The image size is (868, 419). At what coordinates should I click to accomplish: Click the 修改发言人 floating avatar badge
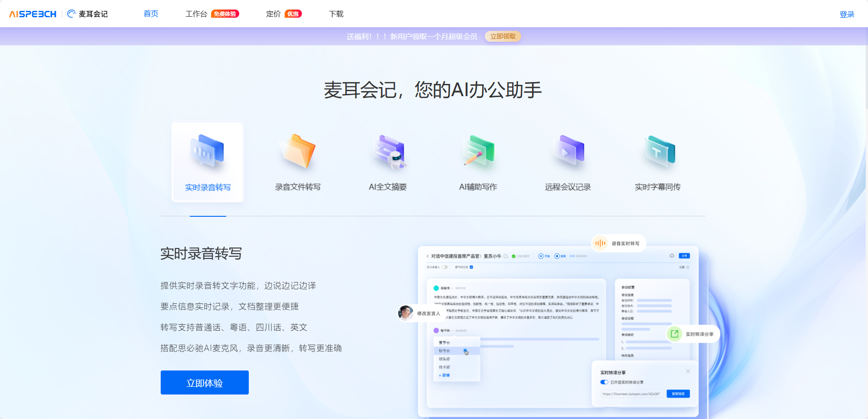420,313
